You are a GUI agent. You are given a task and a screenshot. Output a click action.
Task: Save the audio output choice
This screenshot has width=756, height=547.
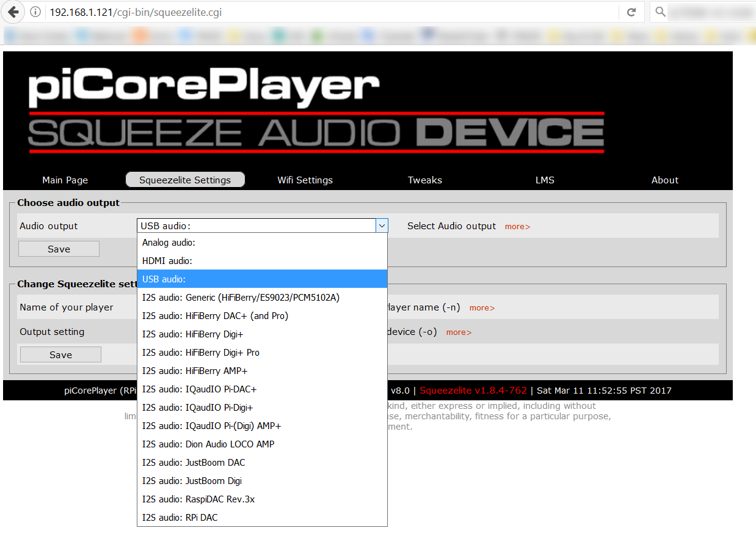click(x=59, y=249)
